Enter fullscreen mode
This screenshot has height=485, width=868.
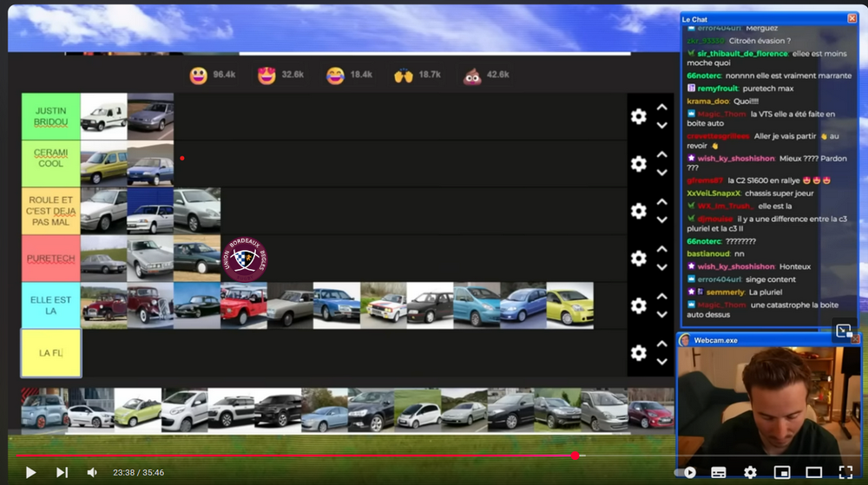(x=845, y=472)
